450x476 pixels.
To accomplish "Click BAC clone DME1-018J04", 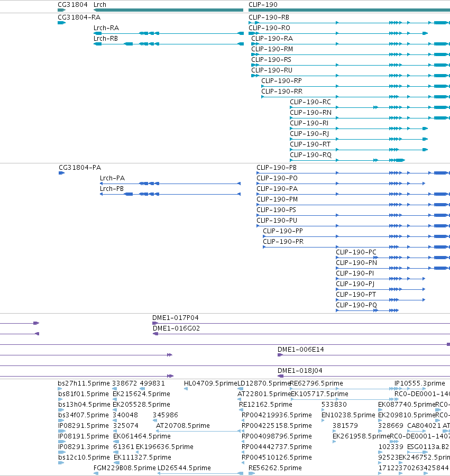I will 300,371.
